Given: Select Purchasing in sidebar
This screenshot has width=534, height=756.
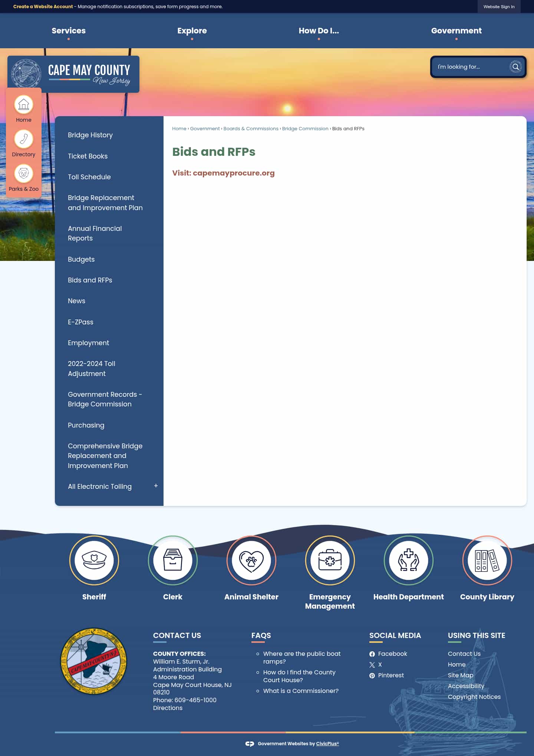Looking at the screenshot, I should (x=86, y=425).
